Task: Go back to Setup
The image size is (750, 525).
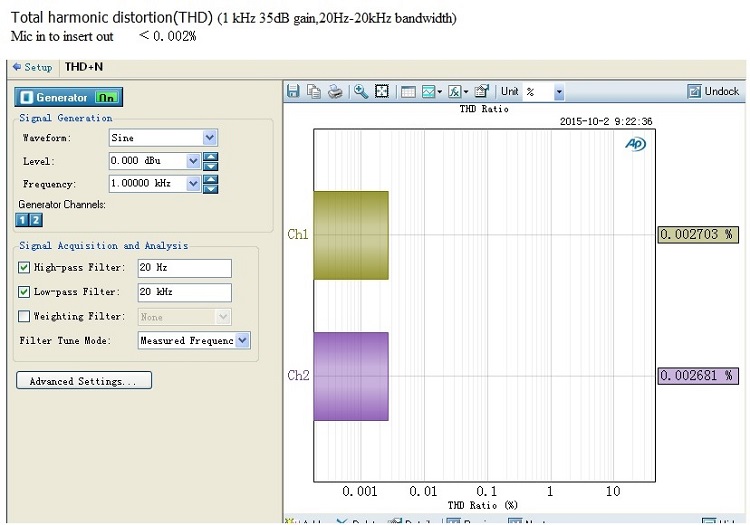Action: pos(32,67)
